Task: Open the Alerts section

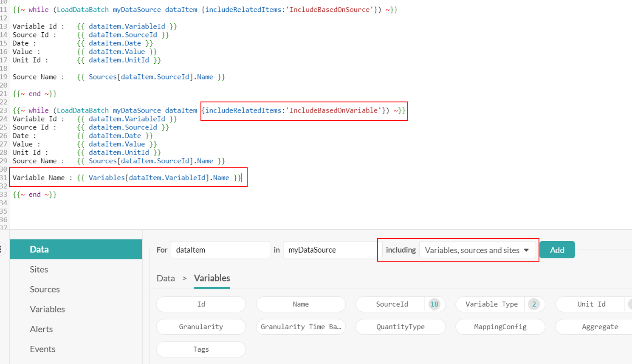Action: (x=41, y=329)
